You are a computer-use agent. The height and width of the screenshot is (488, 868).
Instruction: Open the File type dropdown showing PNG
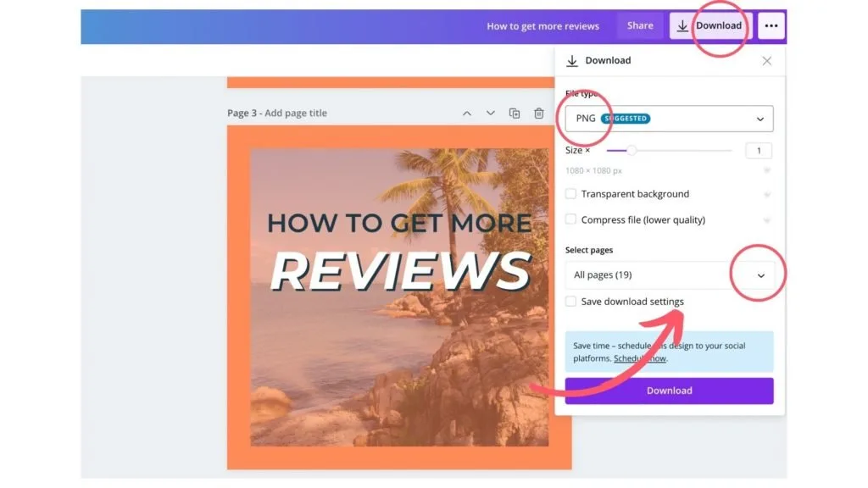click(x=668, y=119)
